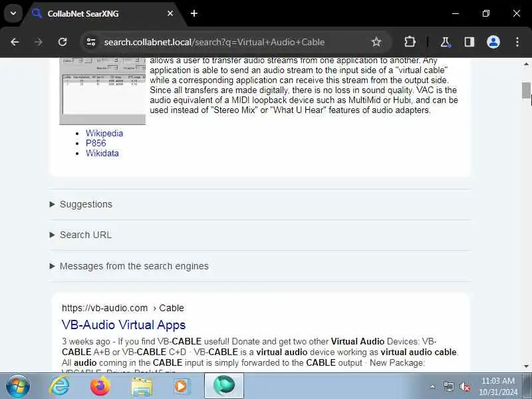Open site information icon in address bar
Viewport: 532px width, 399px height.
pos(91,42)
